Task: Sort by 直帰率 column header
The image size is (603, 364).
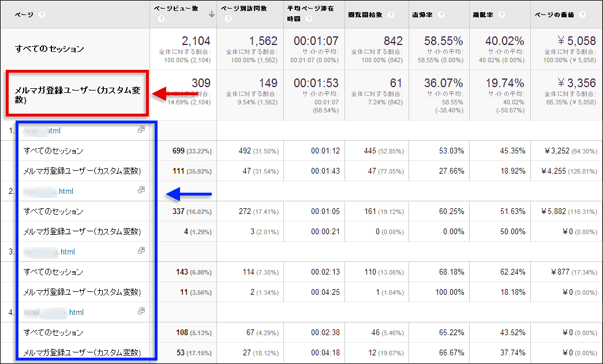Action: 424,14
